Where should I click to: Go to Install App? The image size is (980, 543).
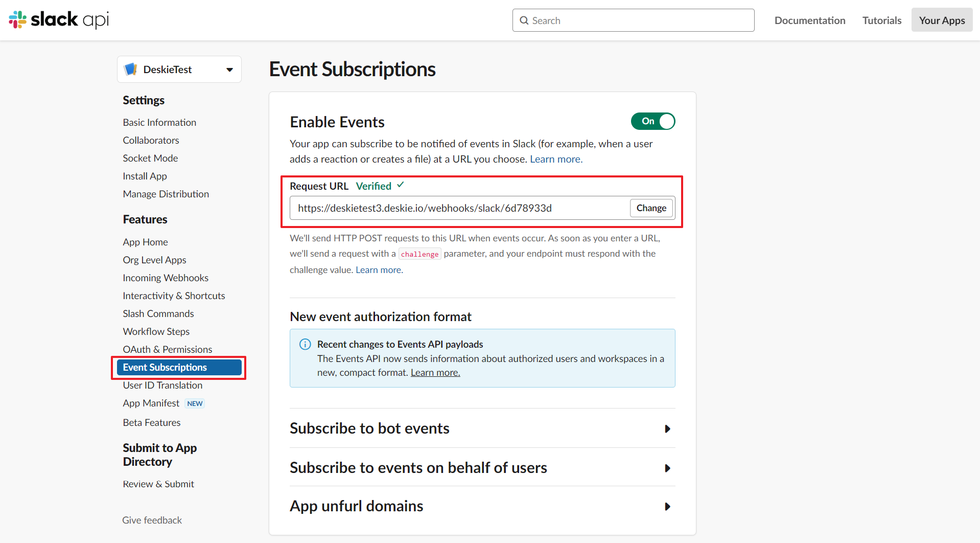tap(145, 176)
